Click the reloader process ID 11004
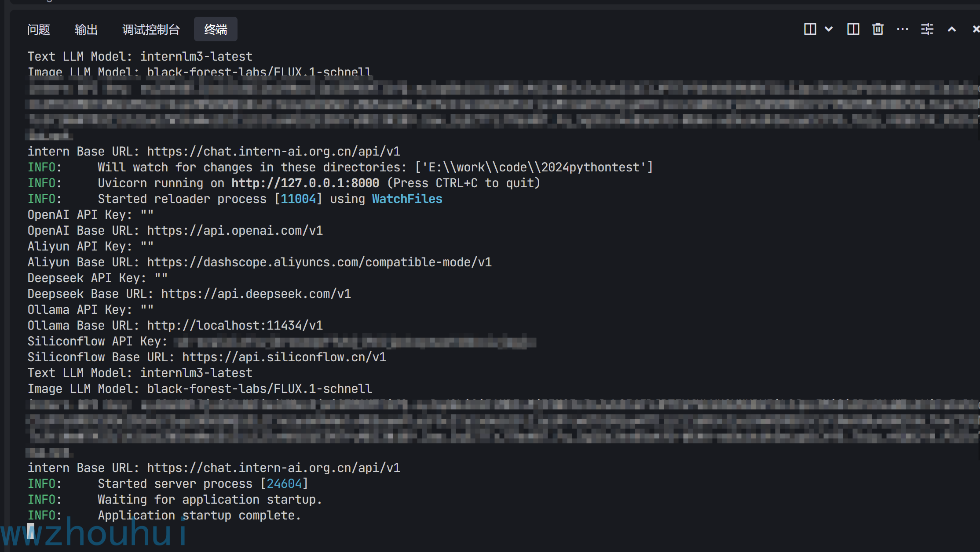 [x=298, y=199]
